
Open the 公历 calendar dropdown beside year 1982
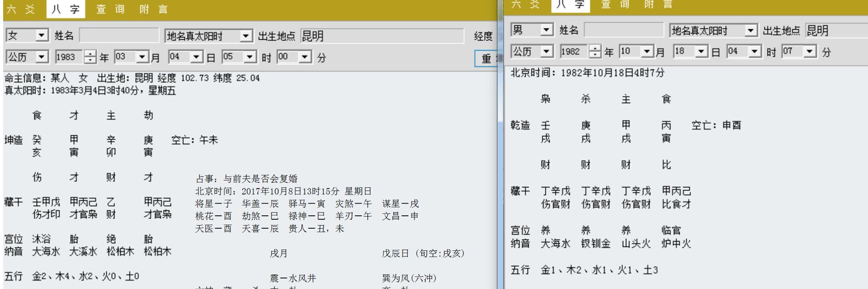click(x=547, y=52)
